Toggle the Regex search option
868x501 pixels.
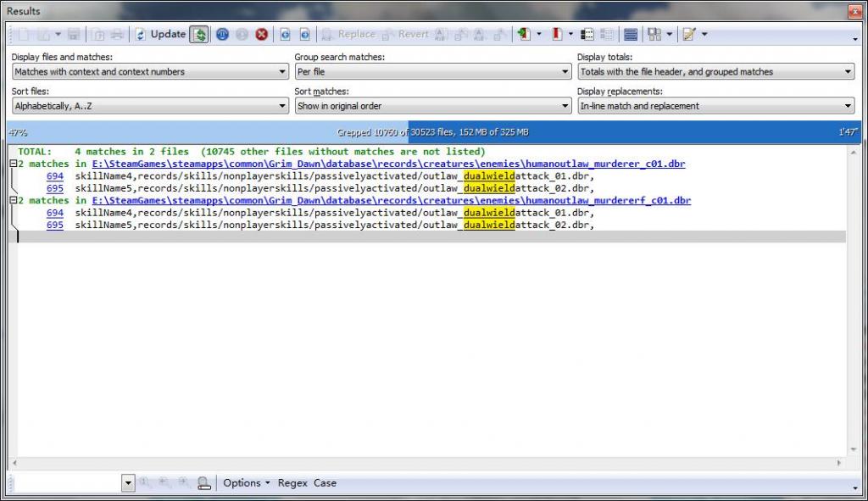tap(292, 483)
